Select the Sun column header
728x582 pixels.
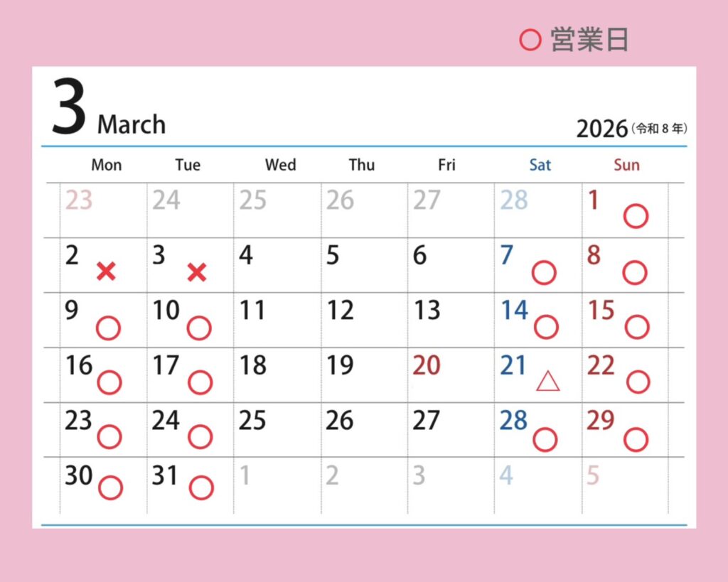point(626,165)
